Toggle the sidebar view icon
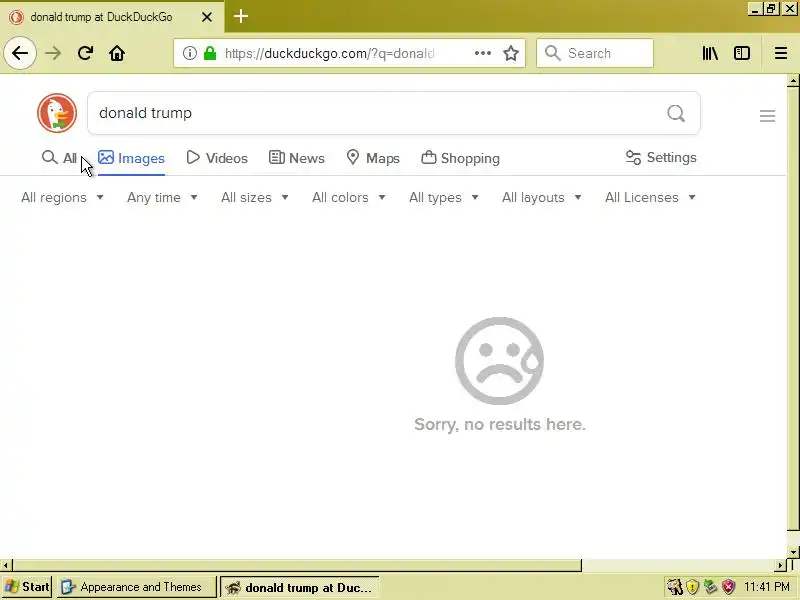Image resolution: width=800 pixels, height=600 pixels. 742,53
